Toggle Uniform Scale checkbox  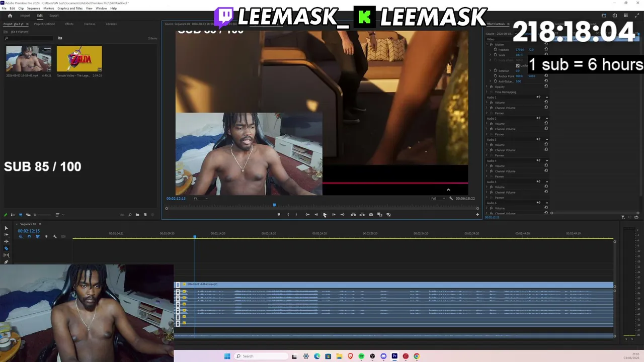pos(518,65)
